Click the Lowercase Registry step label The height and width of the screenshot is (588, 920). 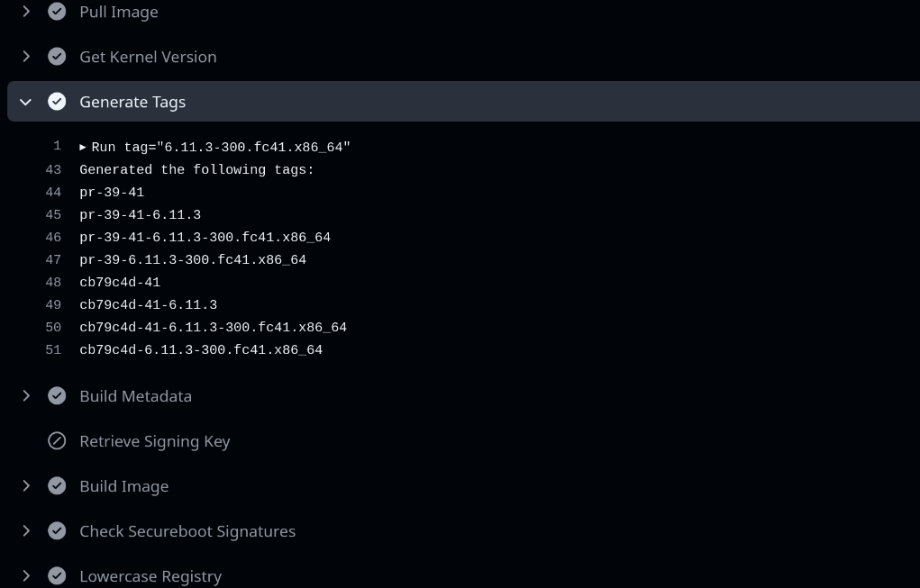click(x=150, y=576)
